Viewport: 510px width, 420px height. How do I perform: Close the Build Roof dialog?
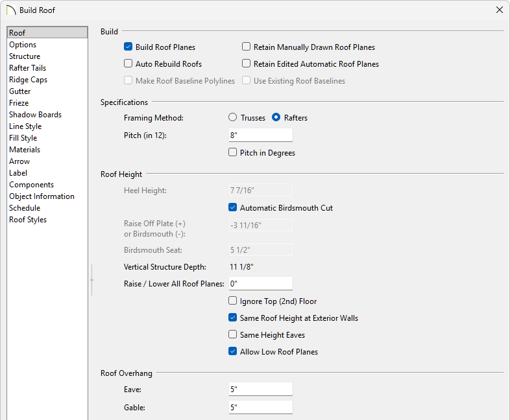499,10
